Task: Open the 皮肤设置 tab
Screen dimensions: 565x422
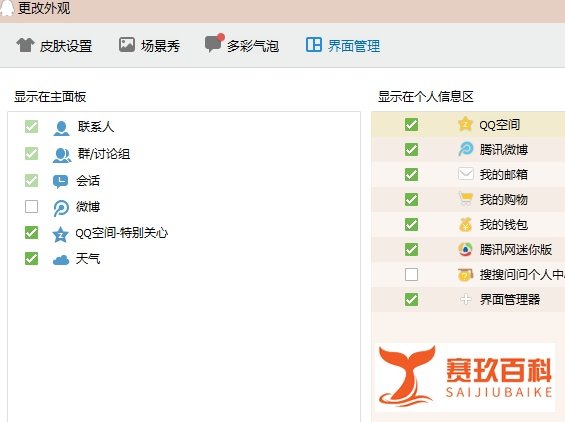Action: tap(54, 46)
